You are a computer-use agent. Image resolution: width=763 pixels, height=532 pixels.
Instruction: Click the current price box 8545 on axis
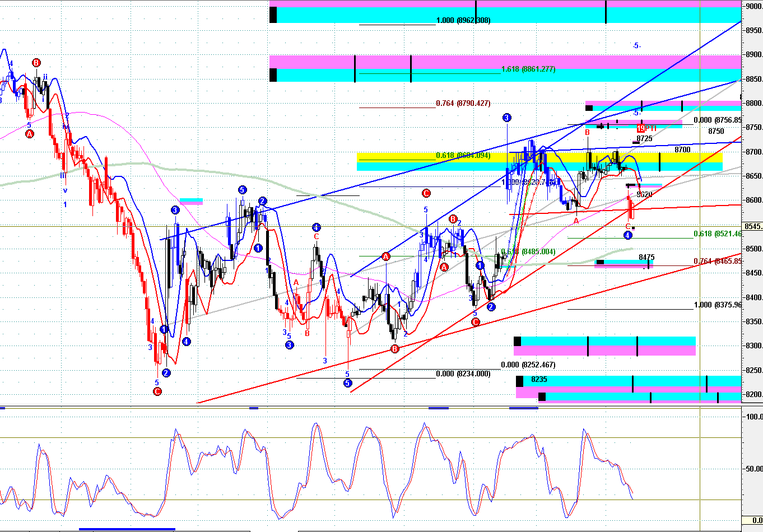pos(752,226)
